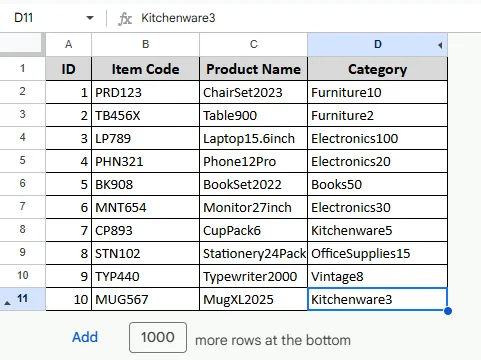Select cell Phone12Pro
481x360 pixels.
254,161
